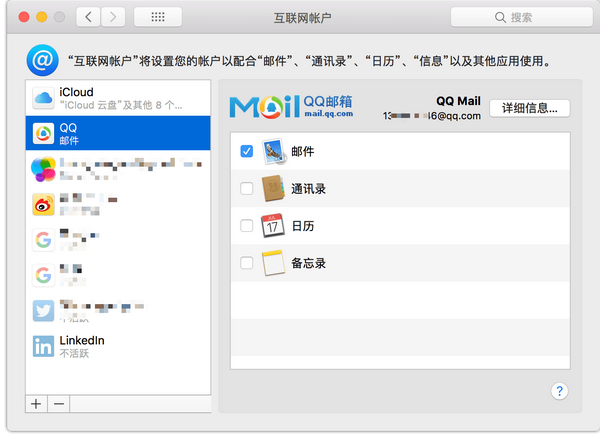Screen dimensions: 600x438
Task: Click the 邮件 label text
Action: 303,151
